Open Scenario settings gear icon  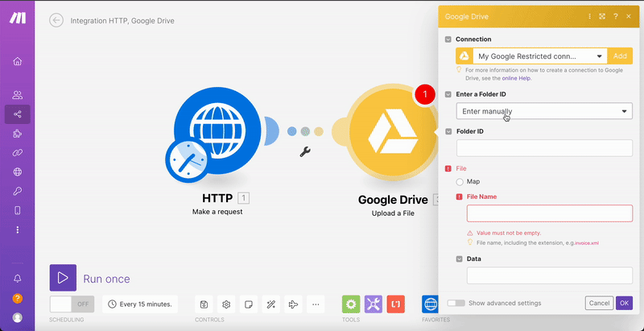[226, 304]
